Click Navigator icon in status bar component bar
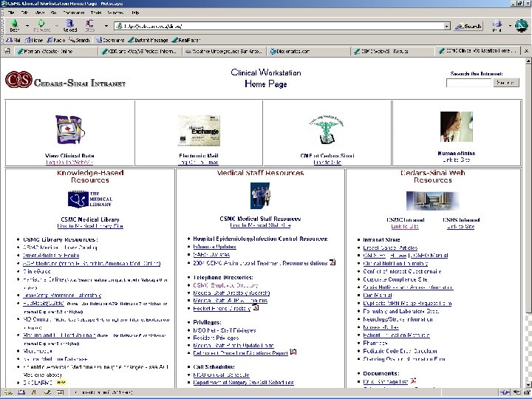The height and width of the screenshot is (399, 532). click(x=8, y=392)
